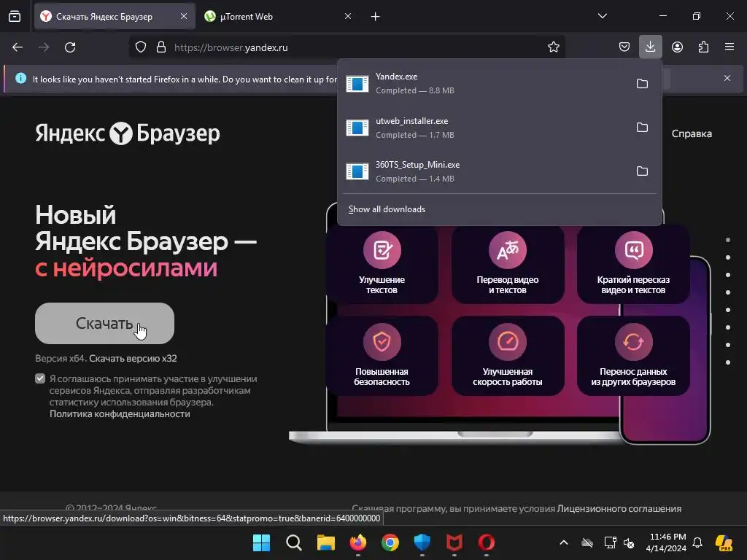Select the Краткий пересказ видео card

pyautogui.click(x=633, y=264)
